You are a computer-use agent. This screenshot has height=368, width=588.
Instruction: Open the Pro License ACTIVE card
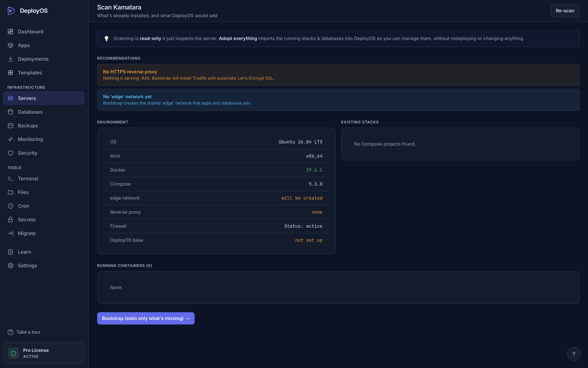[43, 353]
